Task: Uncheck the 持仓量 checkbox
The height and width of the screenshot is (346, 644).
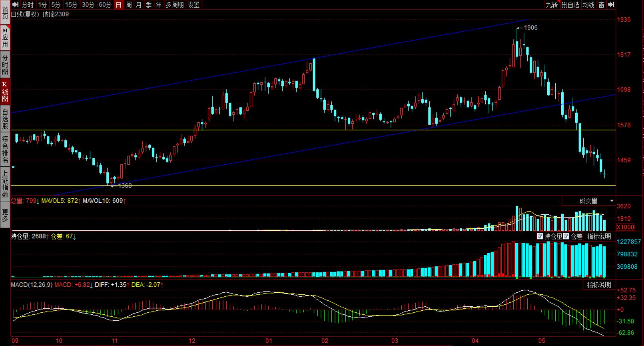Action: coord(540,236)
